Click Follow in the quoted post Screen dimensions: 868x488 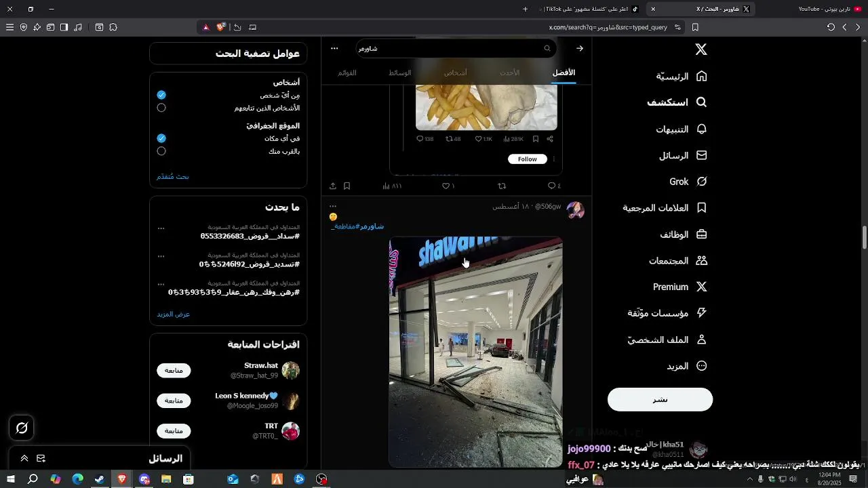tap(528, 159)
